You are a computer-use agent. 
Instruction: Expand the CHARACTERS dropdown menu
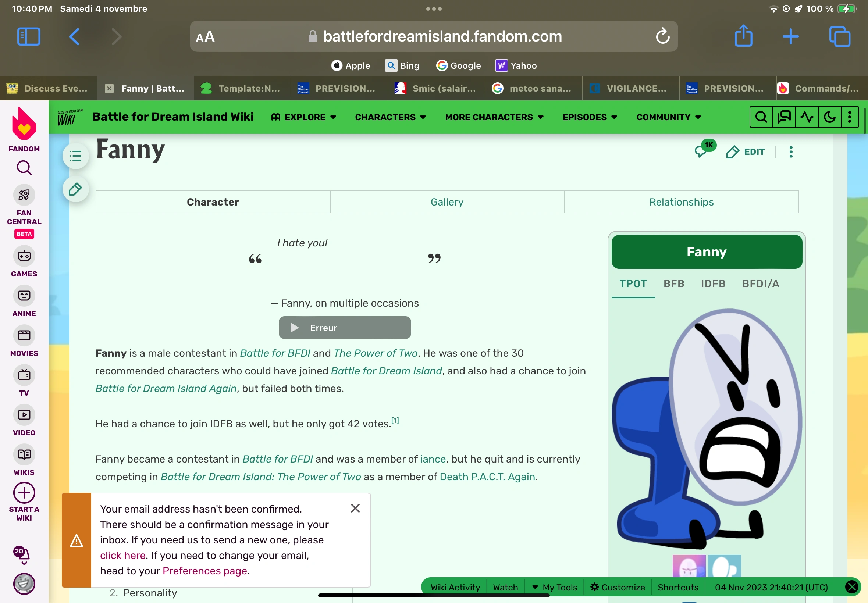390,117
